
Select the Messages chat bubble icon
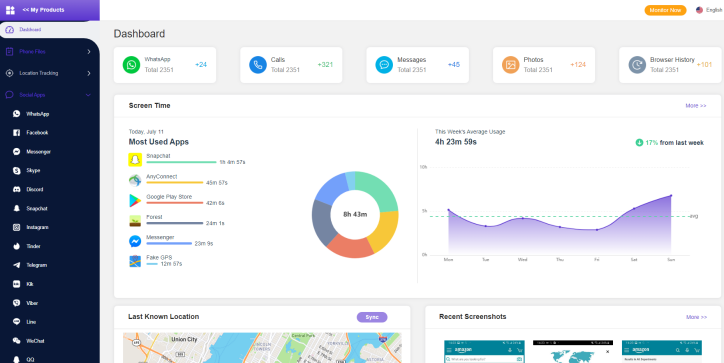[x=384, y=65]
